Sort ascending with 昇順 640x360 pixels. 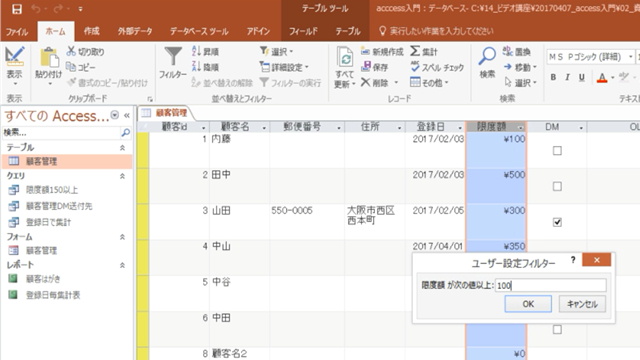click(x=205, y=51)
